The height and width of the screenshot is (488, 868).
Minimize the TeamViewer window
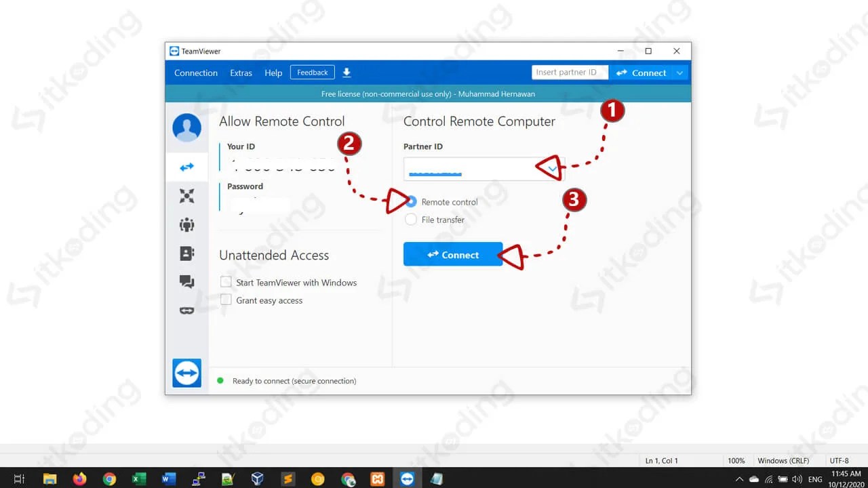pyautogui.click(x=620, y=51)
